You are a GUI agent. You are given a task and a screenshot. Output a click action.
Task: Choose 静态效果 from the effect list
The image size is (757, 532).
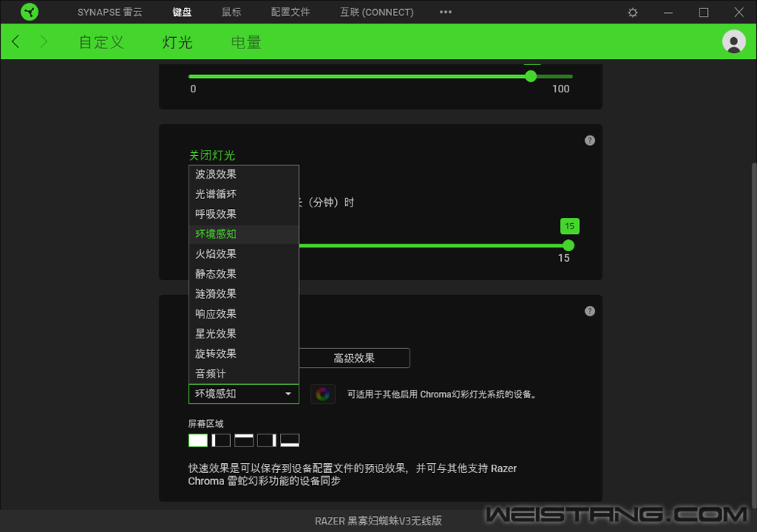point(244,274)
